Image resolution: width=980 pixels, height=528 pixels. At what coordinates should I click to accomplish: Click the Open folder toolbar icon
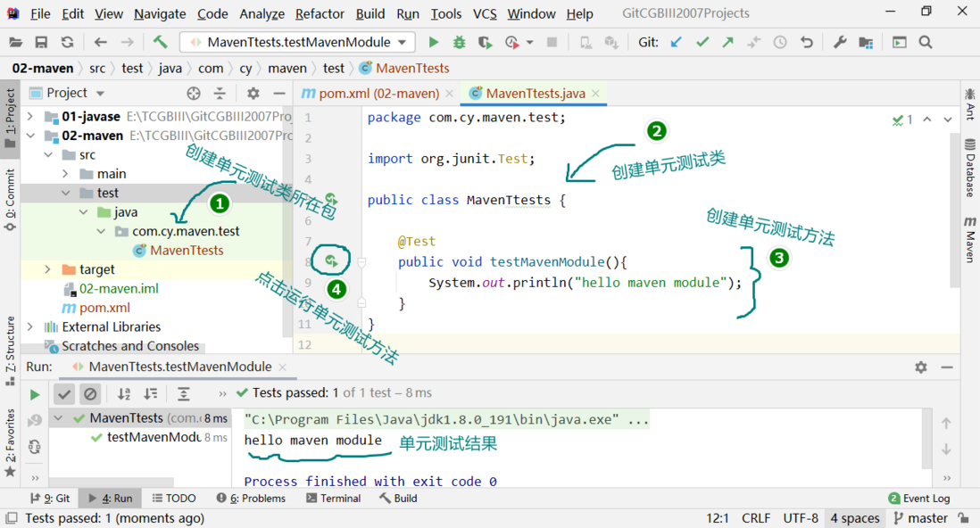[x=16, y=43]
